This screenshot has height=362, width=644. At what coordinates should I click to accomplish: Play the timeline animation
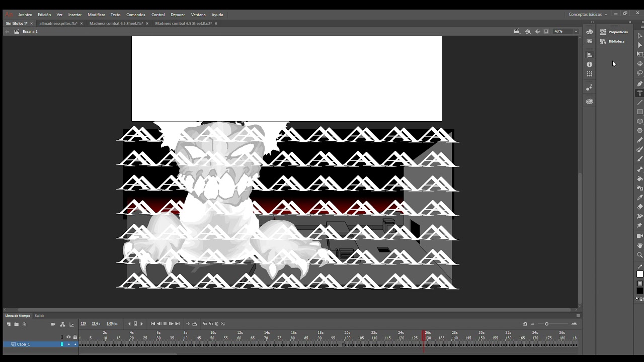tap(165, 324)
